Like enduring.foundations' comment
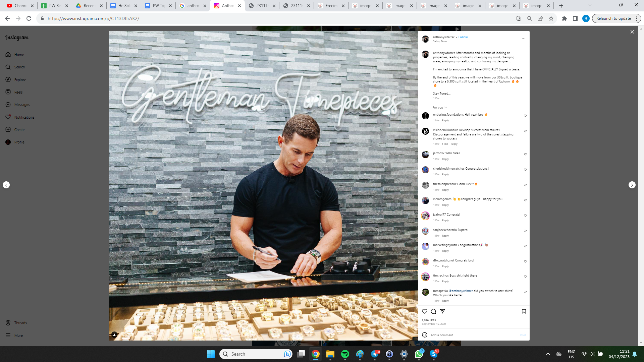This screenshot has height=362, width=644. [525, 116]
